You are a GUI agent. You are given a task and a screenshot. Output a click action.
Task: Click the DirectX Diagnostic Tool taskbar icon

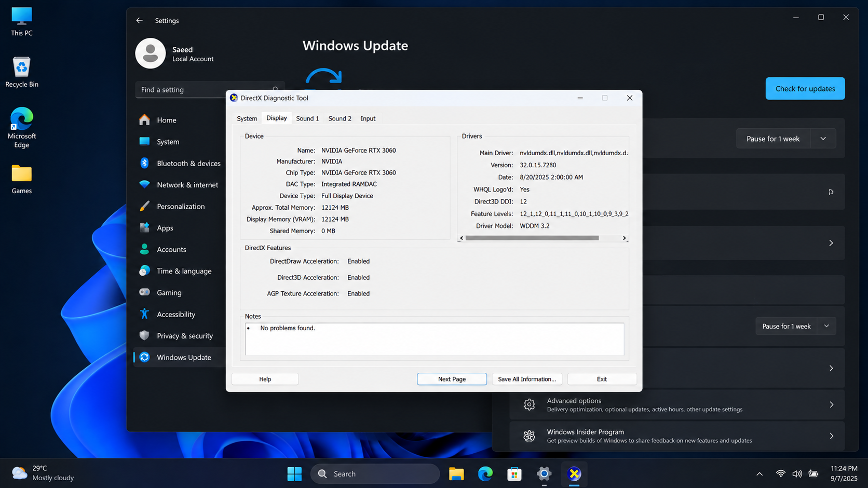click(x=574, y=473)
